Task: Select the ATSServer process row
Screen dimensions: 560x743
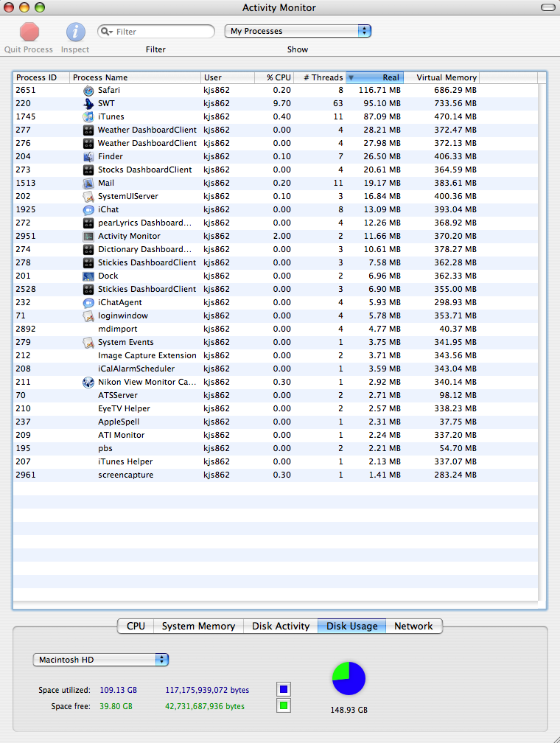Action: pos(276,396)
